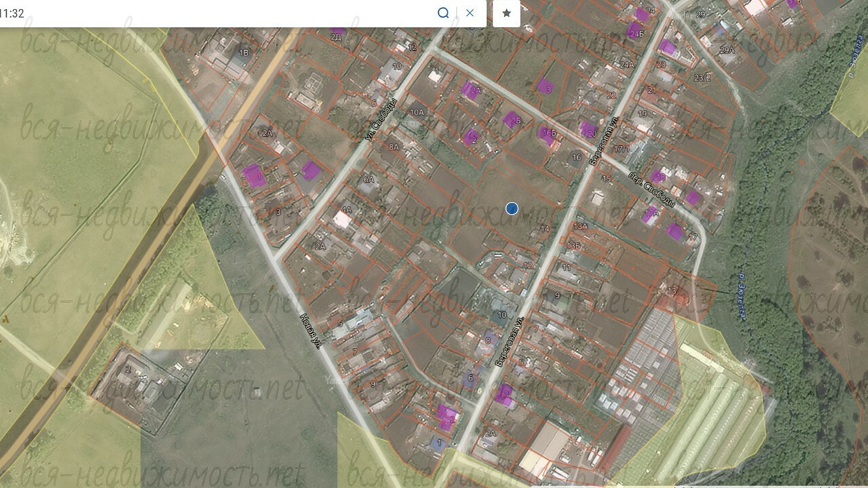868x488 pixels.
Task: Select the blue building numbered 1
Action: 439,444
